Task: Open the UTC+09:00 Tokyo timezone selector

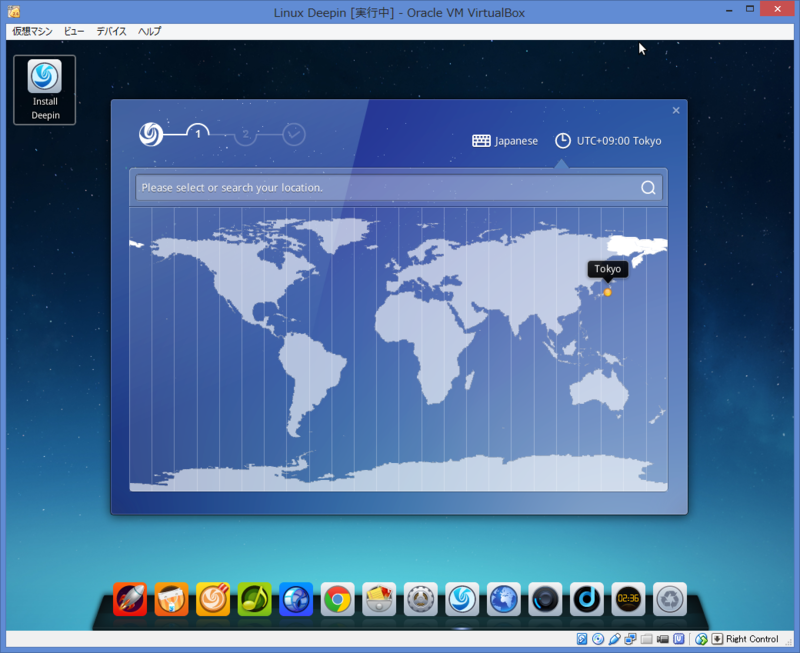Action: coord(610,141)
